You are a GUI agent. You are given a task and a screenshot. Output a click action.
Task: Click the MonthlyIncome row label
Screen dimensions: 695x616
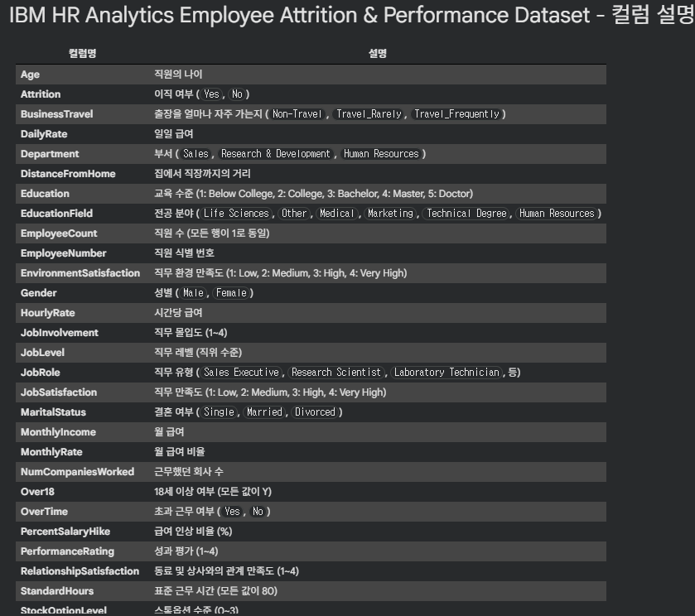(x=58, y=432)
